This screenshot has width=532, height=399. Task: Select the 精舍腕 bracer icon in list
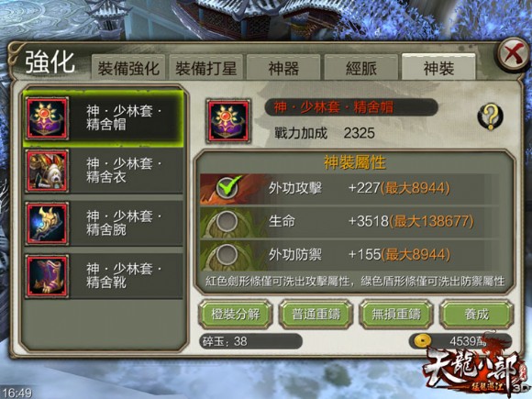pos(48,223)
